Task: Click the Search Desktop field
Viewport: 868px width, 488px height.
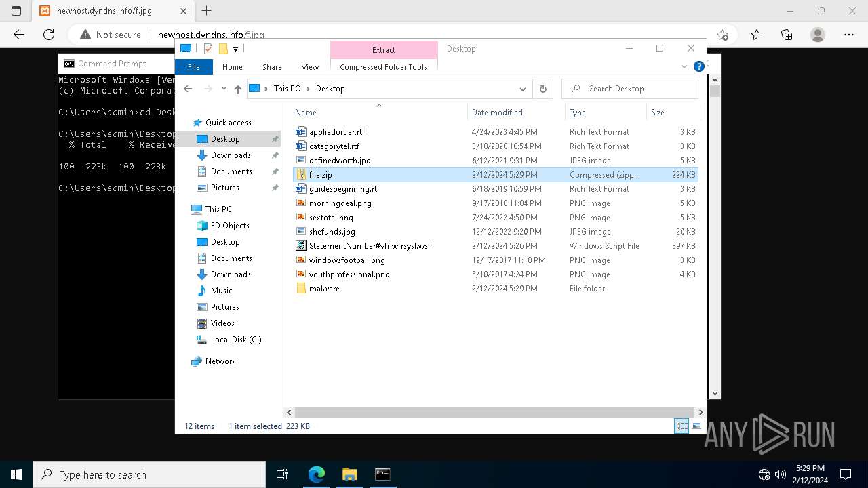Action: tap(630, 89)
